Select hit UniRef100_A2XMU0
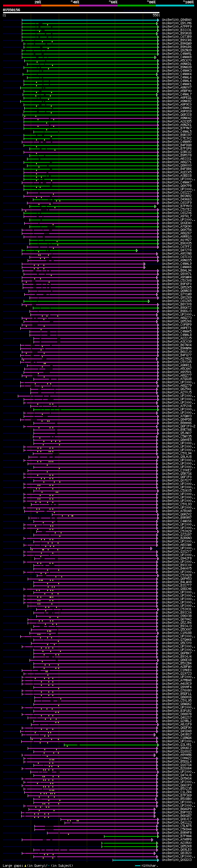This screenshot has height=868, width=197. click(x=177, y=843)
